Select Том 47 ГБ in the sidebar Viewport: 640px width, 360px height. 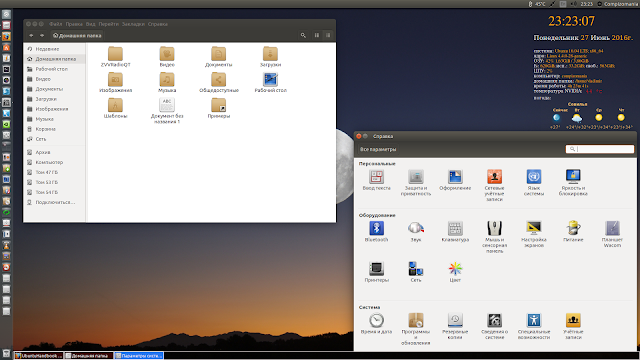coord(55,172)
